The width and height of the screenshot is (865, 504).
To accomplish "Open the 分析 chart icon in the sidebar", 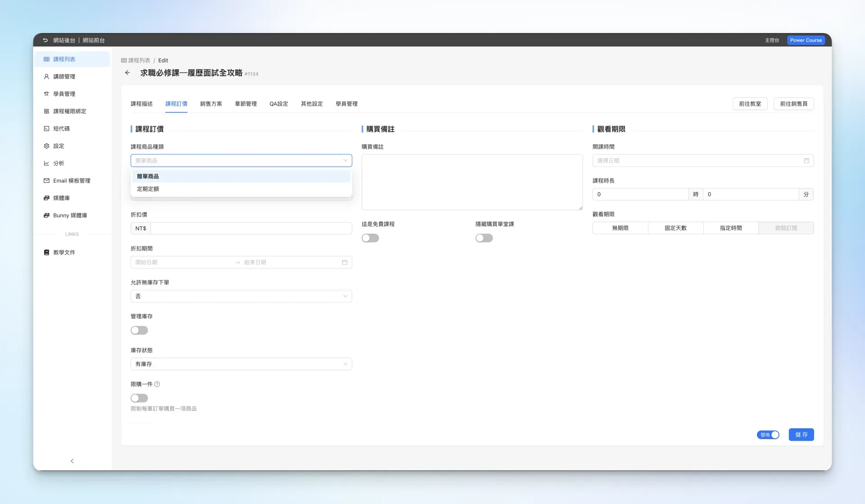I will pos(46,163).
